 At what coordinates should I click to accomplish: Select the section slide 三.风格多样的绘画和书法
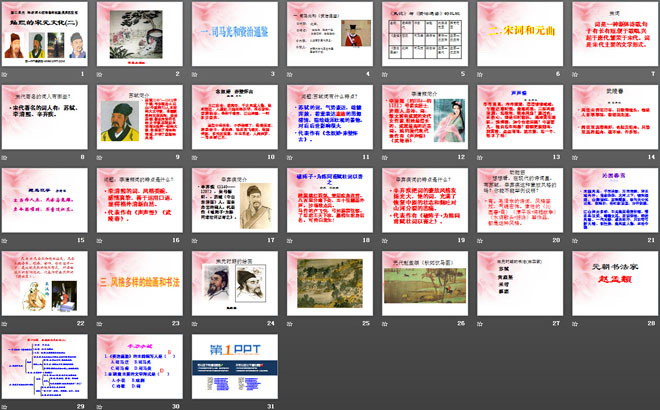pyautogui.click(x=140, y=283)
